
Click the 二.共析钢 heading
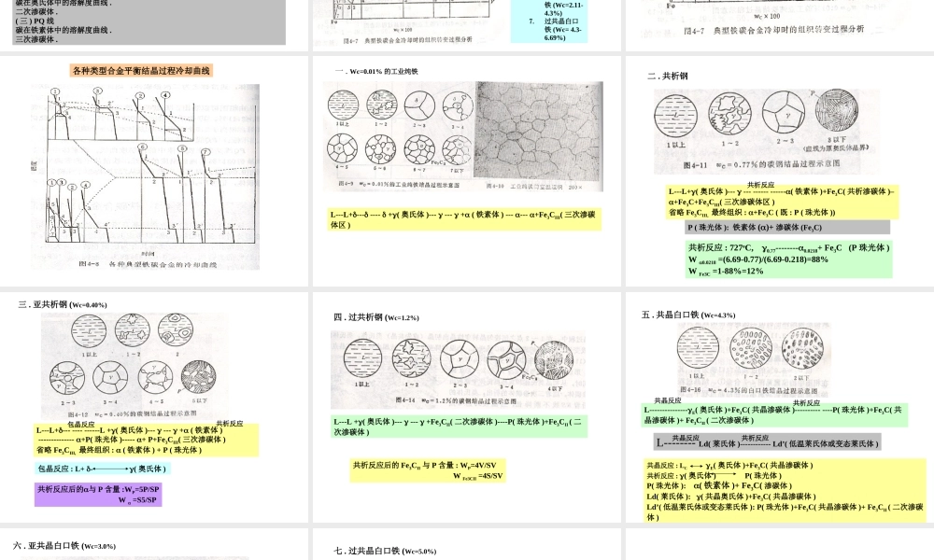(x=665, y=77)
